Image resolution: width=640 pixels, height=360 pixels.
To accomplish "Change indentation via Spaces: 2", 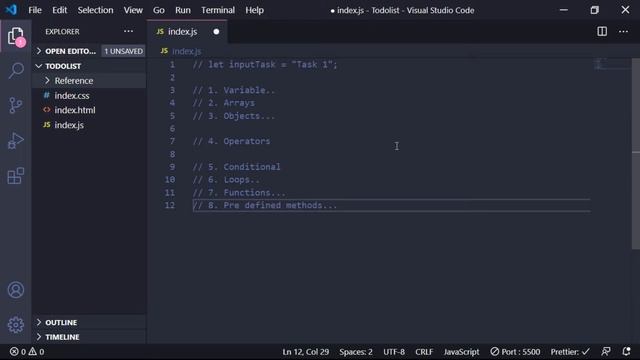I will coord(356,351).
